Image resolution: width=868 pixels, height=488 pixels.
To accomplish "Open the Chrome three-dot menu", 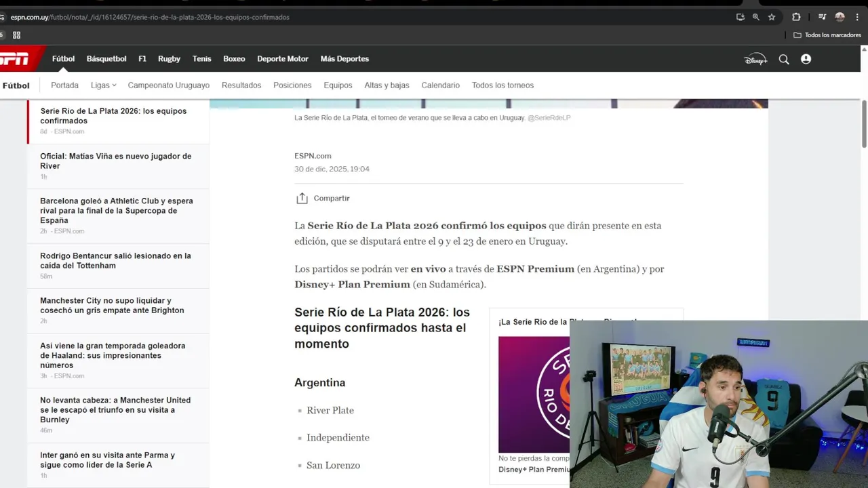I will [857, 17].
